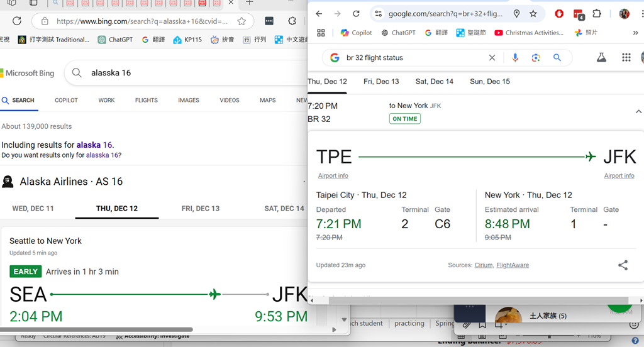The image size is (644, 347).
Task: Open 行列 bookmark in Edge favorites bar
Action: coord(255,40)
